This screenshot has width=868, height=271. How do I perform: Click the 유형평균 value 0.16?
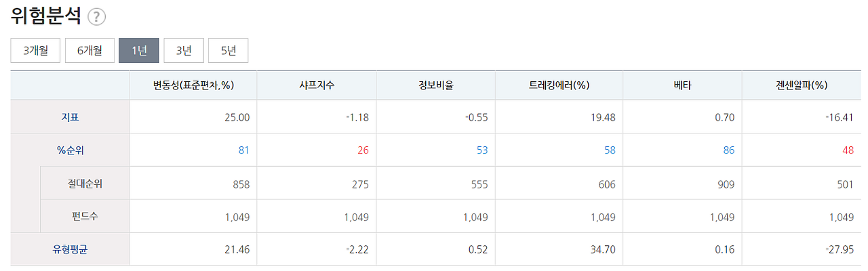(724, 249)
